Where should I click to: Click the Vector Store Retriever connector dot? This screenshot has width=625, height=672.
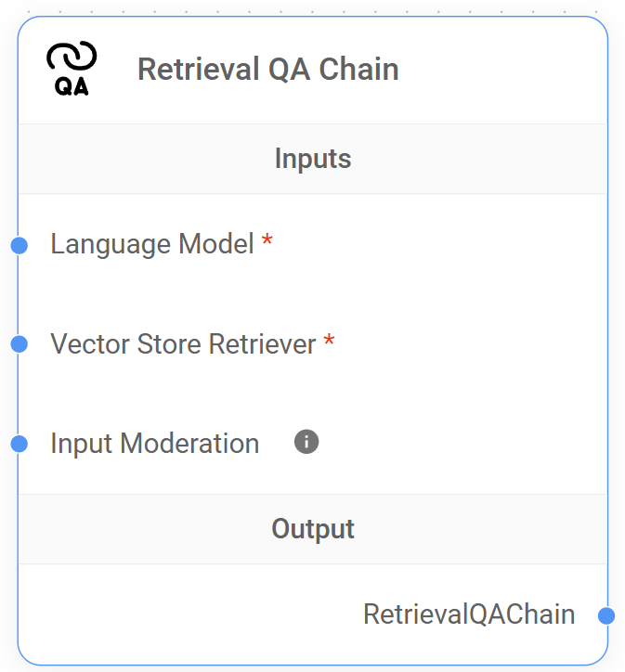tap(19, 344)
